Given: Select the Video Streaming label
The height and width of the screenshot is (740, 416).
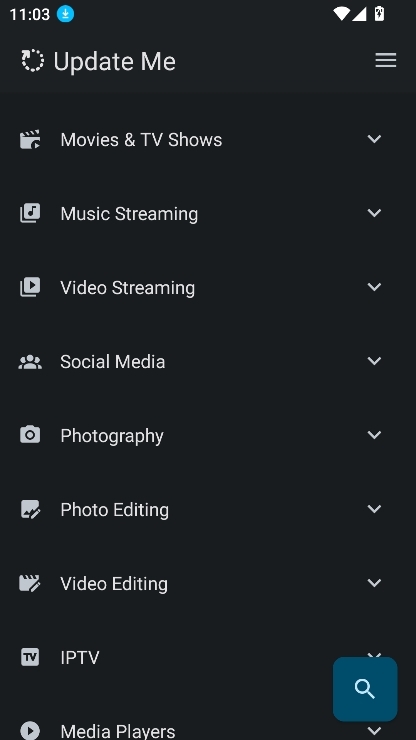Looking at the screenshot, I should [127, 288].
